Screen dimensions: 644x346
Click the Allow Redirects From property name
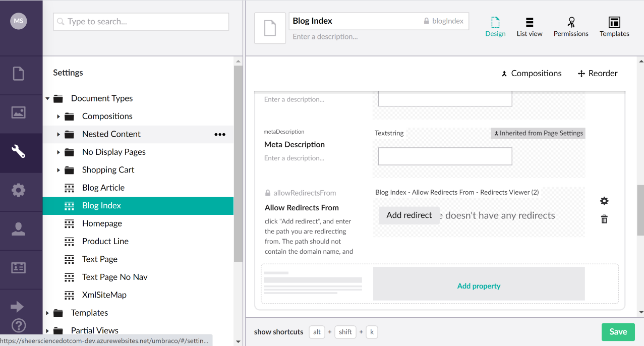coord(302,208)
